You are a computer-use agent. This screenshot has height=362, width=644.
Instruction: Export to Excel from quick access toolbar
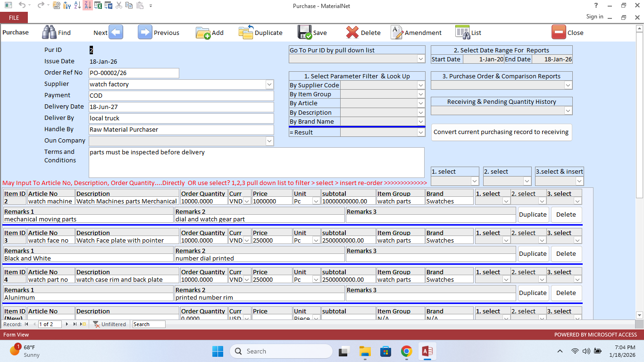click(x=98, y=6)
